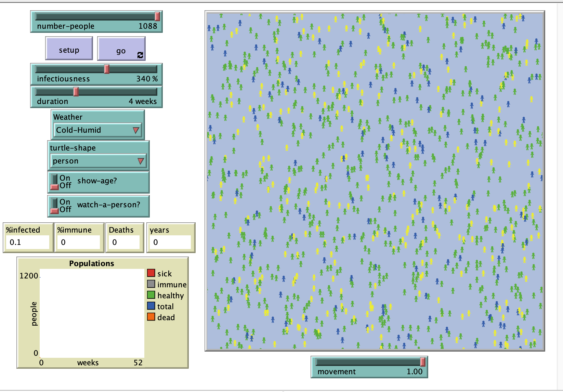Click the orange dead legend swatch
The width and height of the screenshot is (563, 392).
pyautogui.click(x=150, y=317)
